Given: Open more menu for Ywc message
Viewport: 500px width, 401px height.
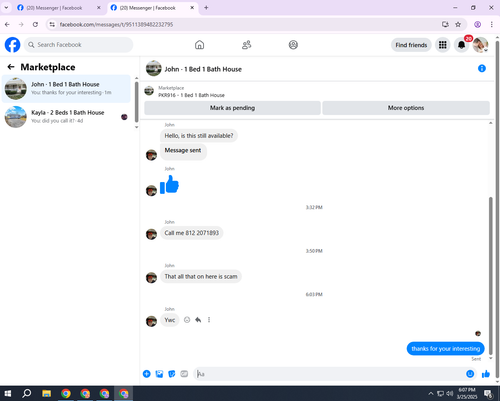Looking at the screenshot, I should tap(209, 320).
